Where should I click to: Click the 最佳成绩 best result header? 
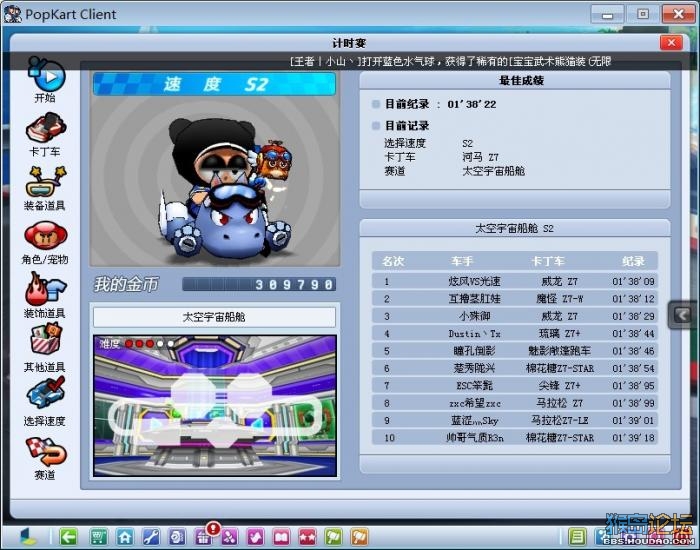pyautogui.click(x=521, y=81)
